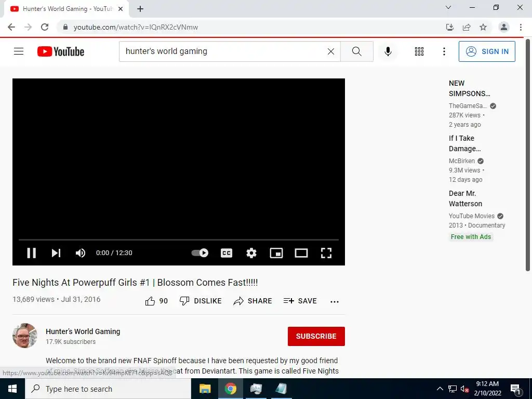The image size is (532, 399).
Task: Like the video with thumbs up
Action: tap(156, 301)
